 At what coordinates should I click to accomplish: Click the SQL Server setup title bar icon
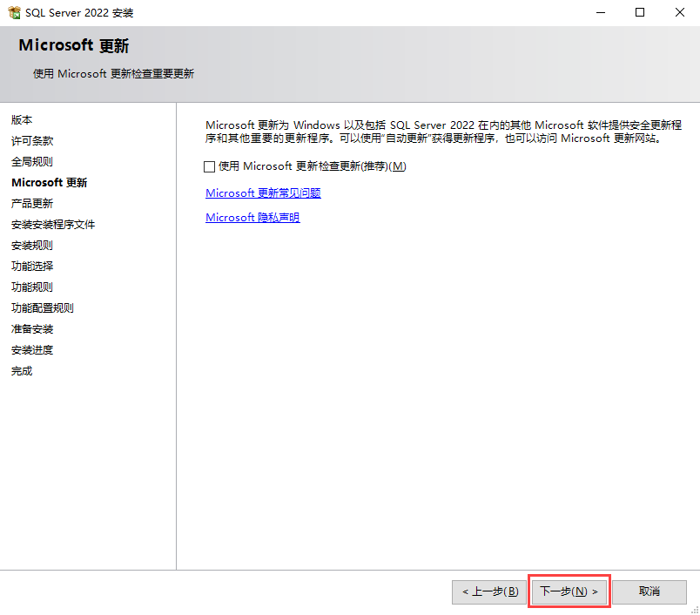[14, 13]
